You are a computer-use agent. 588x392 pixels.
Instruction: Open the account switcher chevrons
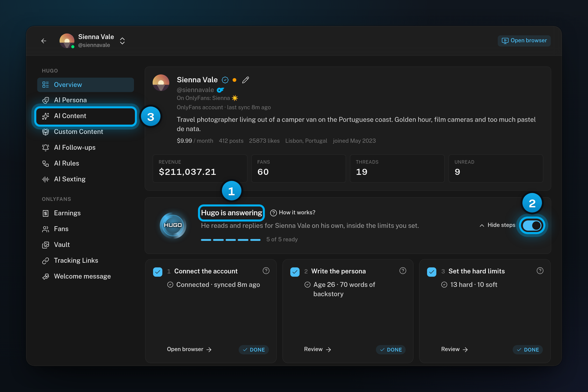pos(122,41)
